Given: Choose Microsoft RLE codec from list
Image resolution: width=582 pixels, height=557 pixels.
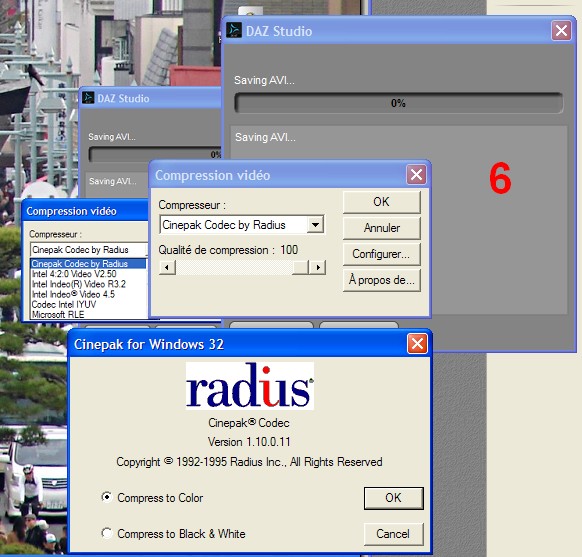Looking at the screenshot, I should click(x=58, y=315).
